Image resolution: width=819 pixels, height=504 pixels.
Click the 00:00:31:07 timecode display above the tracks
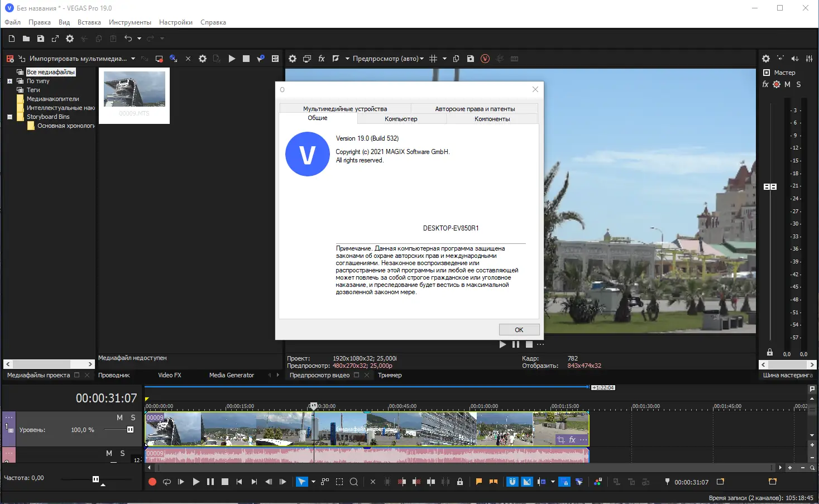tap(107, 398)
